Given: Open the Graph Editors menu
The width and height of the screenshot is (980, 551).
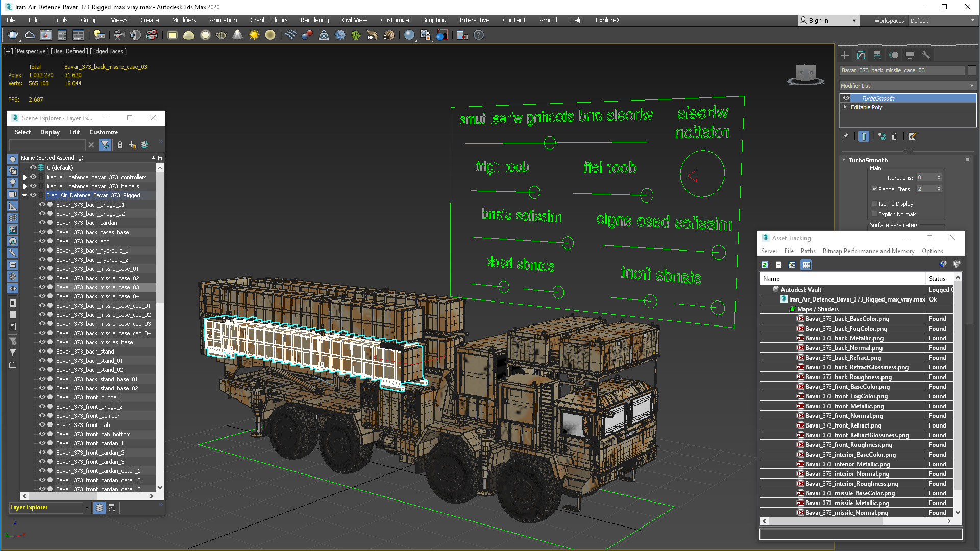Looking at the screenshot, I should [x=268, y=20].
